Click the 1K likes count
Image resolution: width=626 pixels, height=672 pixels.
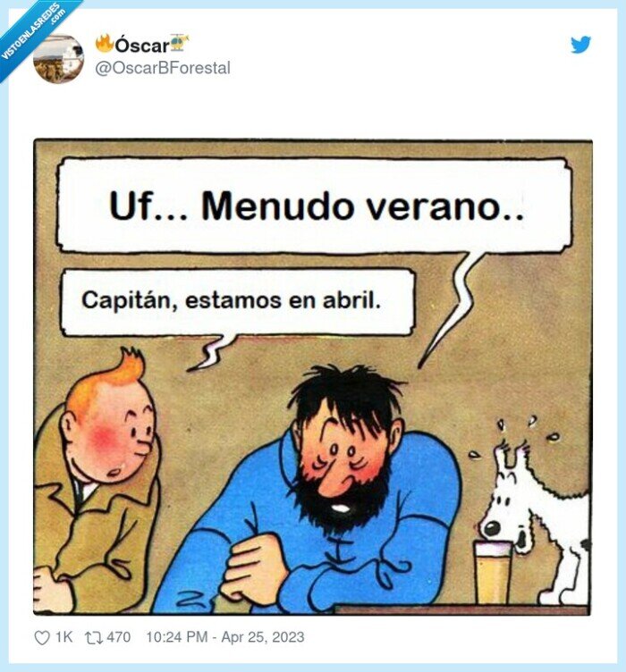click(63, 637)
